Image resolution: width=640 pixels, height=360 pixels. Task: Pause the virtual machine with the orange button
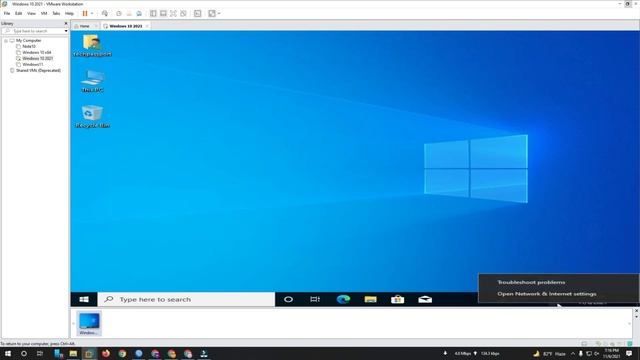pos(85,13)
